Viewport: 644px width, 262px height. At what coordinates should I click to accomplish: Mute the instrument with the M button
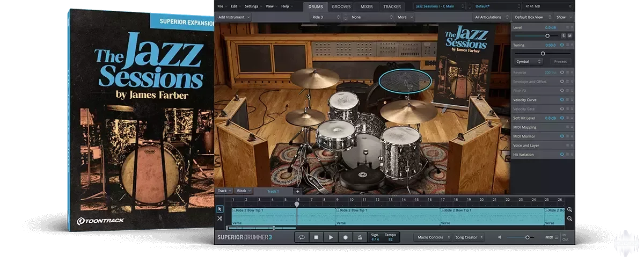point(570,35)
